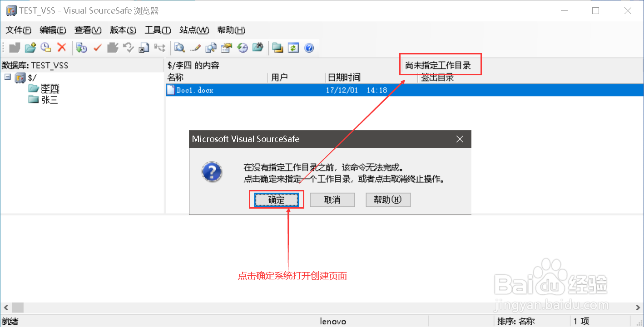Click the red Delete X icon
Viewport: 644px width, 327px height.
(x=62, y=47)
